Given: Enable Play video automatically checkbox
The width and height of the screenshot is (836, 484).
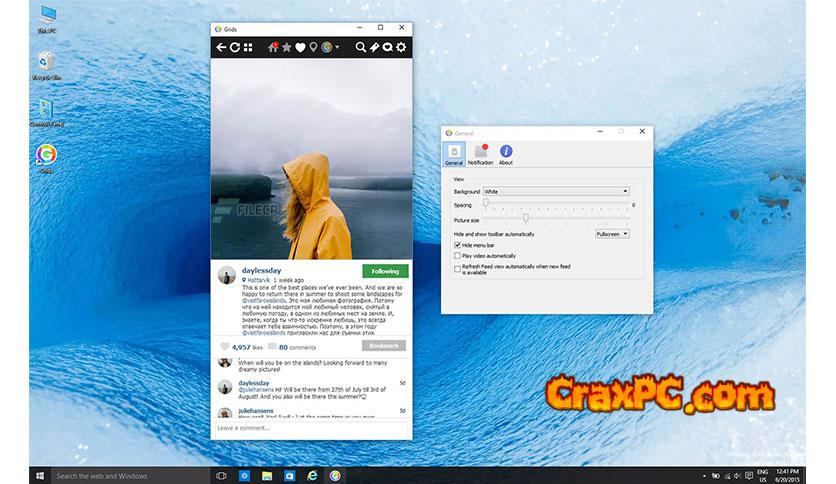Looking at the screenshot, I should pyautogui.click(x=458, y=256).
